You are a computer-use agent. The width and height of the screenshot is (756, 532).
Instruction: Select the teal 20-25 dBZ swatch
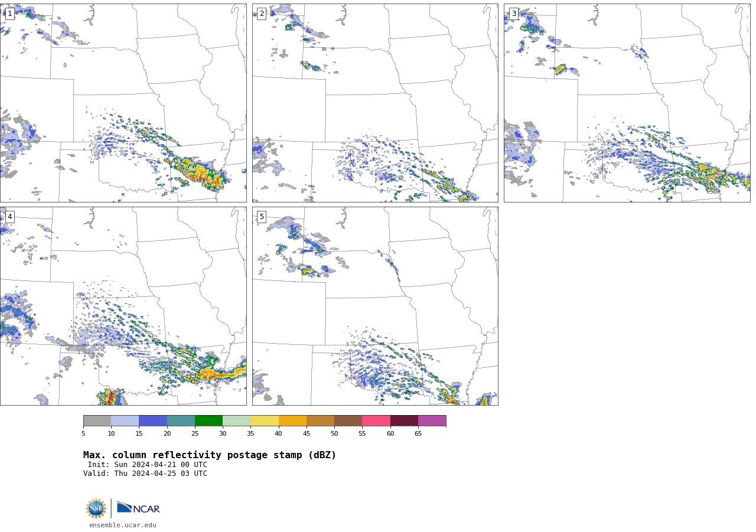181,421
